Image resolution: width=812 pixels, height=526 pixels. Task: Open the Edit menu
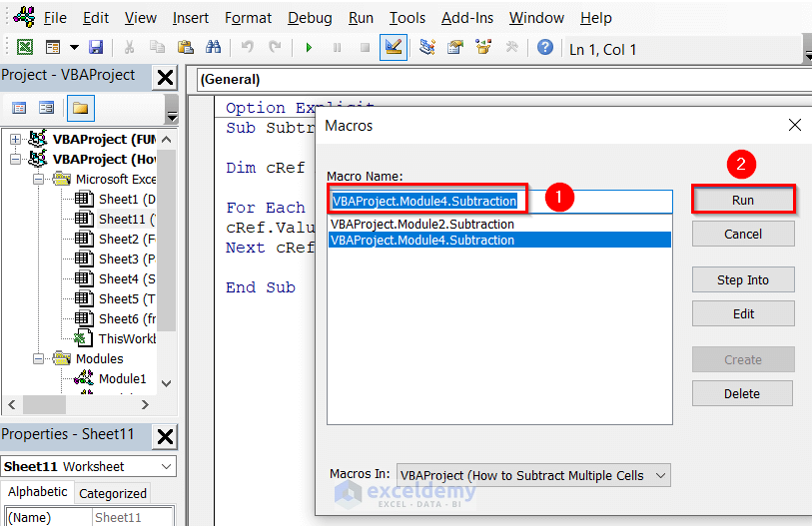click(x=96, y=18)
